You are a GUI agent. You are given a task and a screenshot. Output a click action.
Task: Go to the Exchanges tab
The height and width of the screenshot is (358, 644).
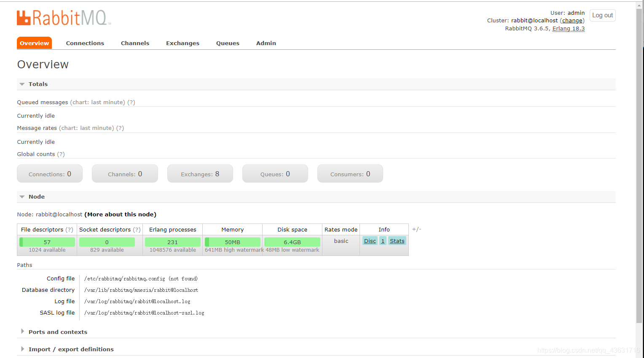(182, 43)
